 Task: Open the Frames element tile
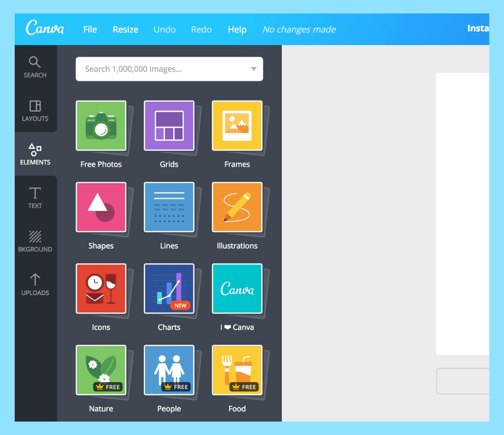(x=237, y=126)
